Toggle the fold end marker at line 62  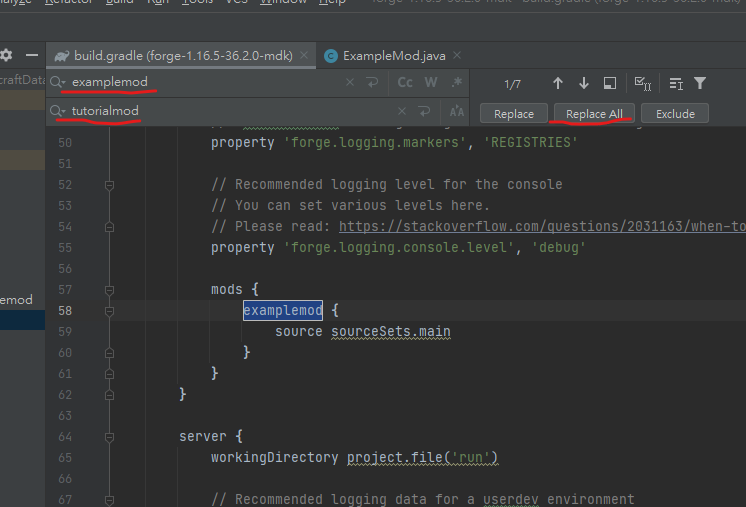(x=109, y=395)
